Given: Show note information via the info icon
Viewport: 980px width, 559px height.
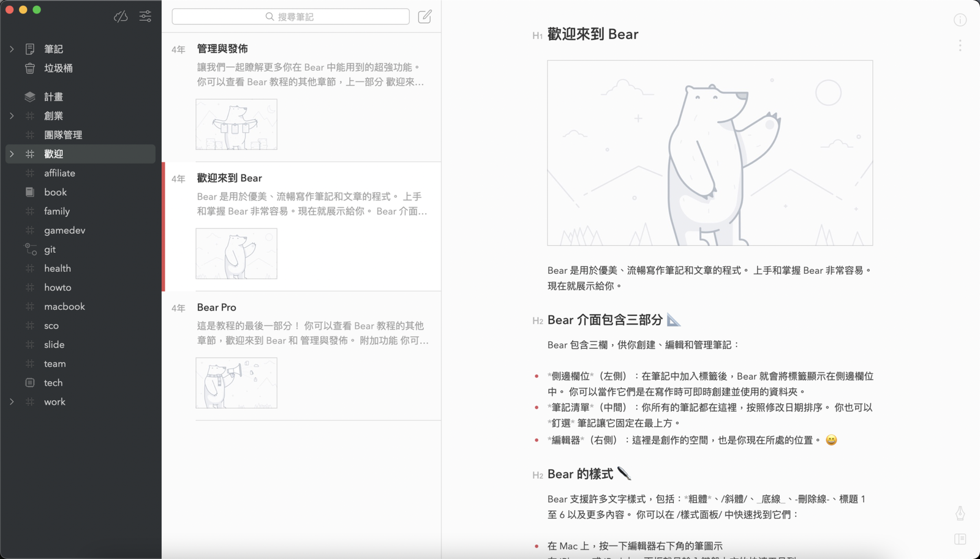Looking at the screenshot, I should tap(960, 20).
